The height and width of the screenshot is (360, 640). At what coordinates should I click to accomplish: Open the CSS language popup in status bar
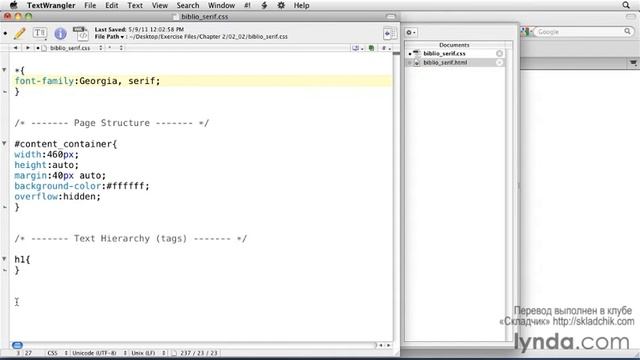[x=57, y=353]
